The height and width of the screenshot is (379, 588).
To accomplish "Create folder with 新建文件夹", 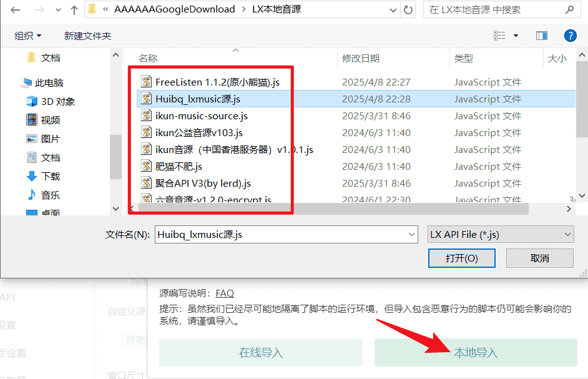I will (x=87, y=36).
